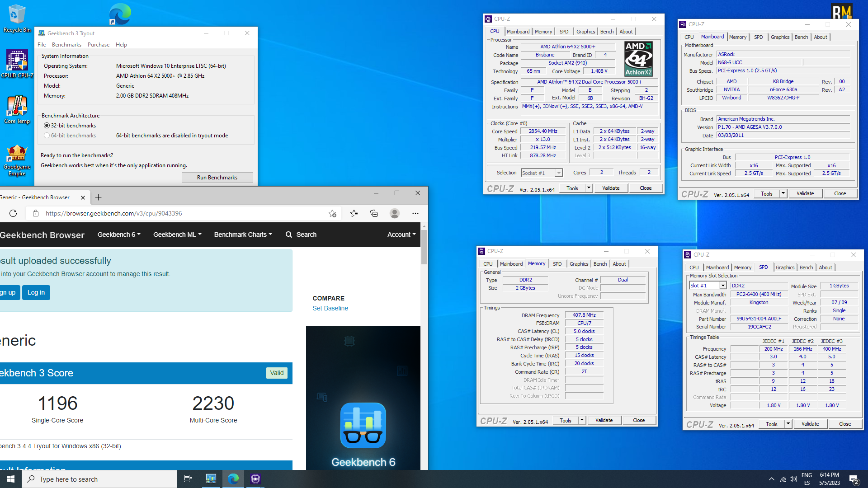Open the CPUID CPU-Z desktop shortcut
Image resolution: width=868 pixels, height=488 pixels.
(17, 63)
